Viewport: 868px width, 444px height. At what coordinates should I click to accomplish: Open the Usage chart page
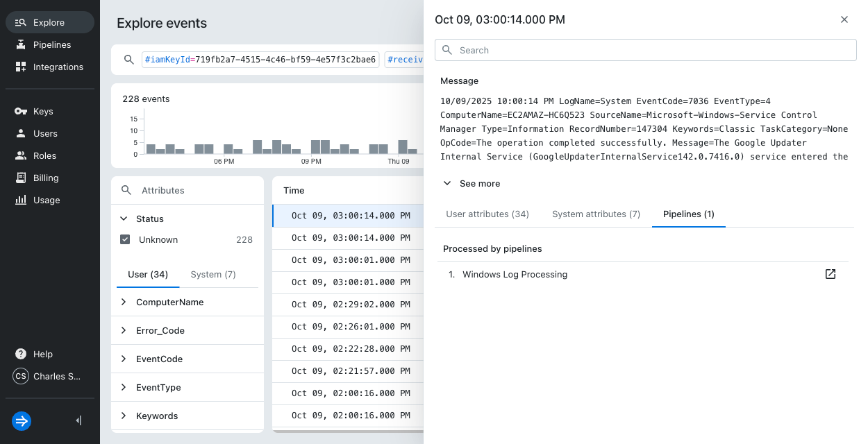[x=46, y=200]
